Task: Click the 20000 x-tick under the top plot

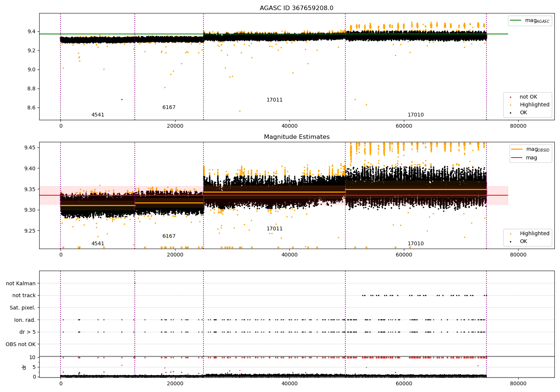Action: 175,126
